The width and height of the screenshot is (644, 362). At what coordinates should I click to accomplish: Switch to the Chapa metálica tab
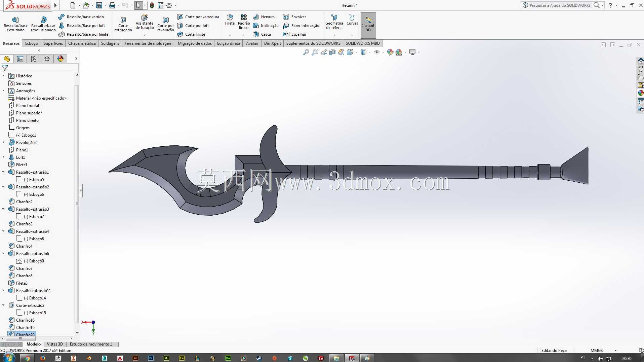(x=82, y=43)
